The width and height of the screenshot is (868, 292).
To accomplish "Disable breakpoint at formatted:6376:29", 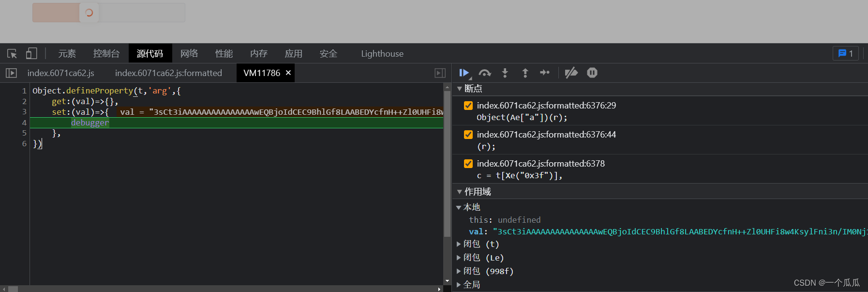I will point(468,106).
